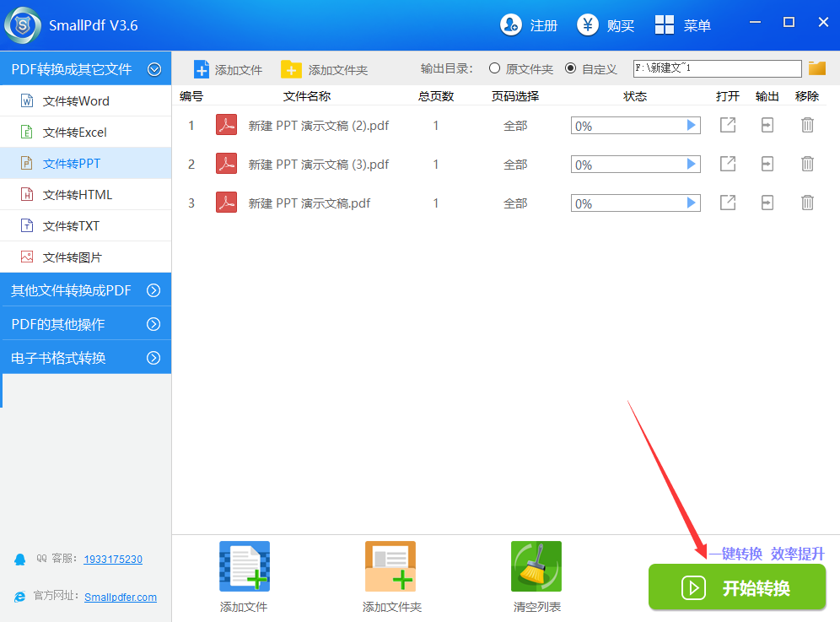Expand the PDF的其他操作 section
Image resolution: width=840 pixels, height=622 pixels.
tap(153, 324)
